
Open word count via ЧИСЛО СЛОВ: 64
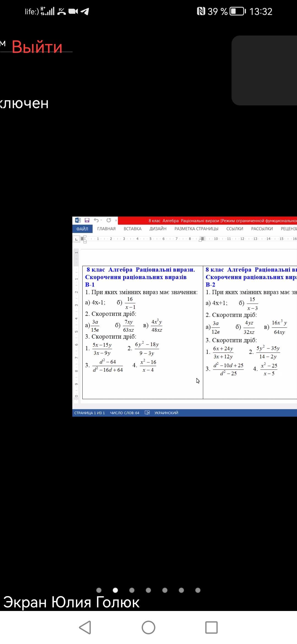(x=125, y=413)
